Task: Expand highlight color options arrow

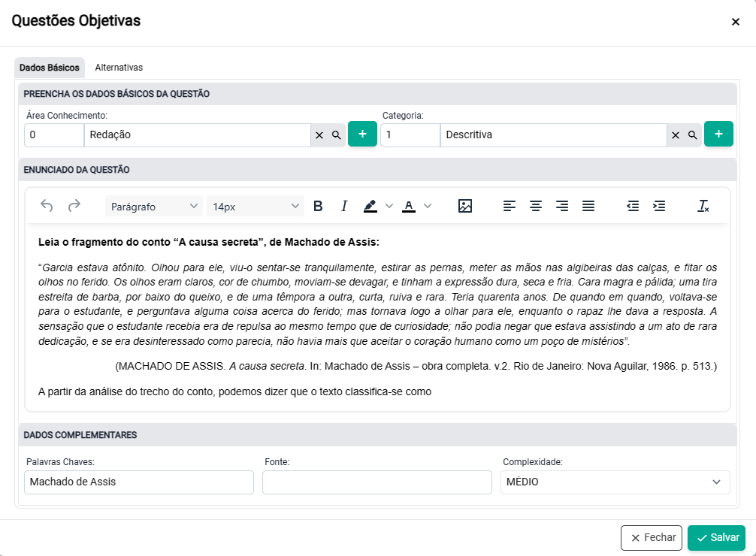Action: [389, 207]
